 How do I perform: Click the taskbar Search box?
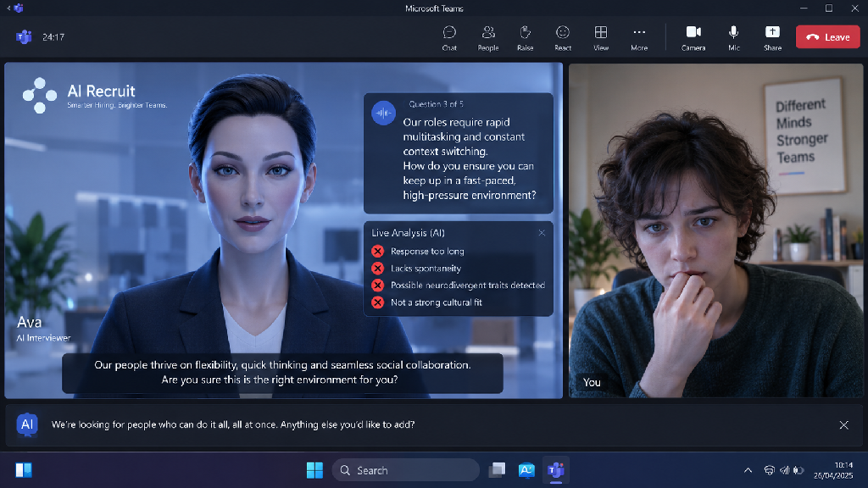tap(406, 470)
